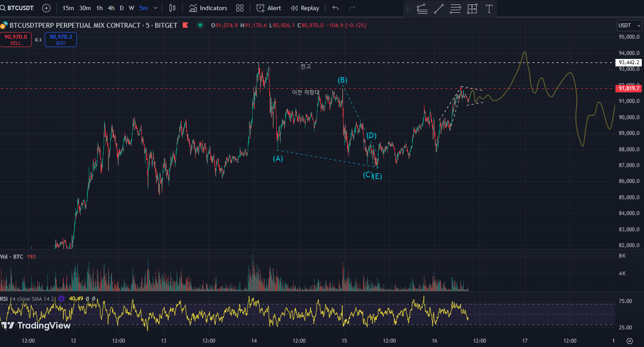Create a new Alert
644x347 pixels.
point(269,8)
